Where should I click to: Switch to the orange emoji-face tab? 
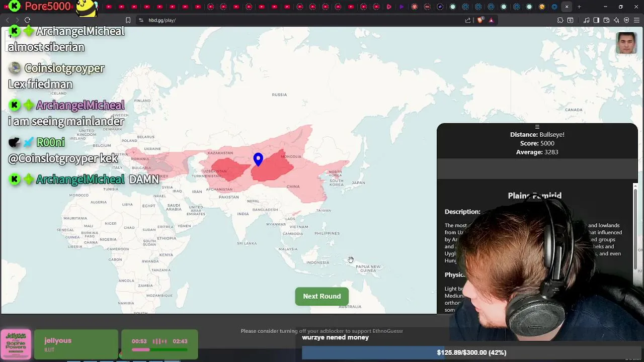(x=542, y=7)
